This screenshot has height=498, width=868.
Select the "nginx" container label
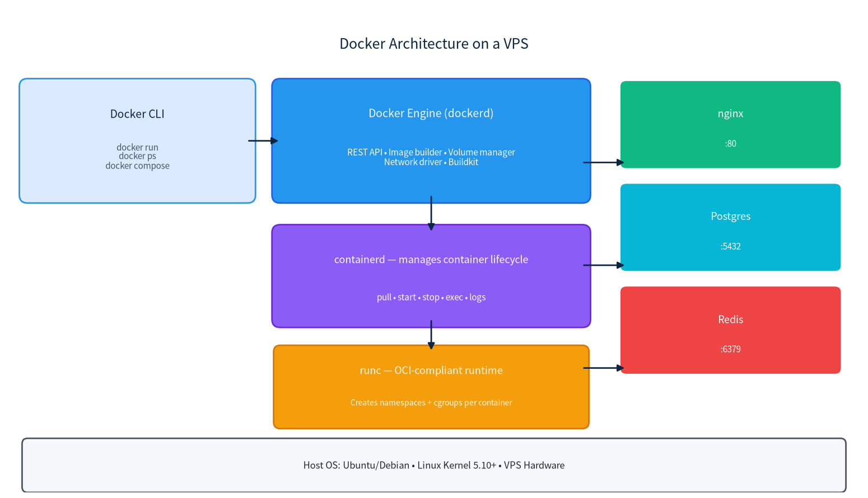731,114
